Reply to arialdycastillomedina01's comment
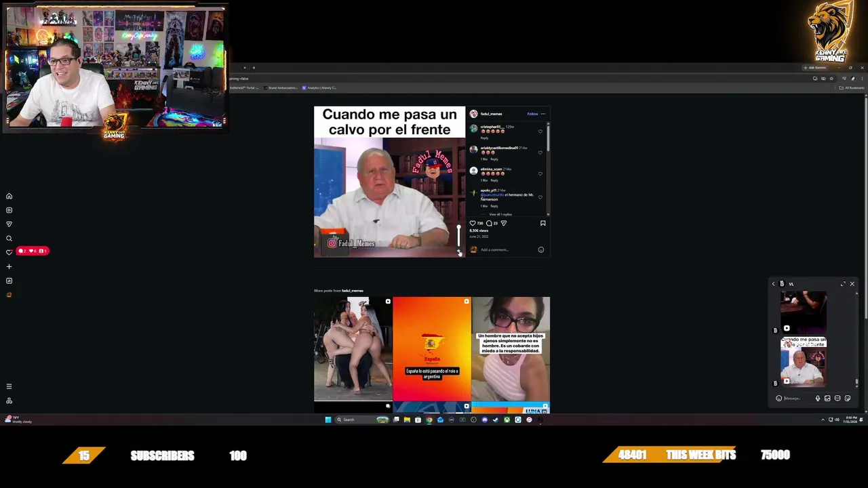This screenshot has height=488, width=868. 494,159
